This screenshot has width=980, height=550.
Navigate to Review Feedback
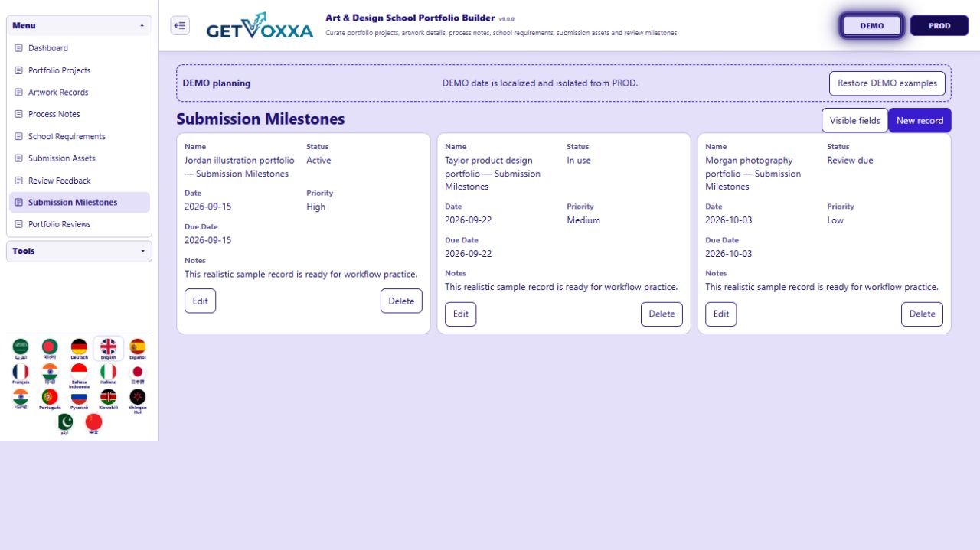pyautogui.click(x=79, y=181)
